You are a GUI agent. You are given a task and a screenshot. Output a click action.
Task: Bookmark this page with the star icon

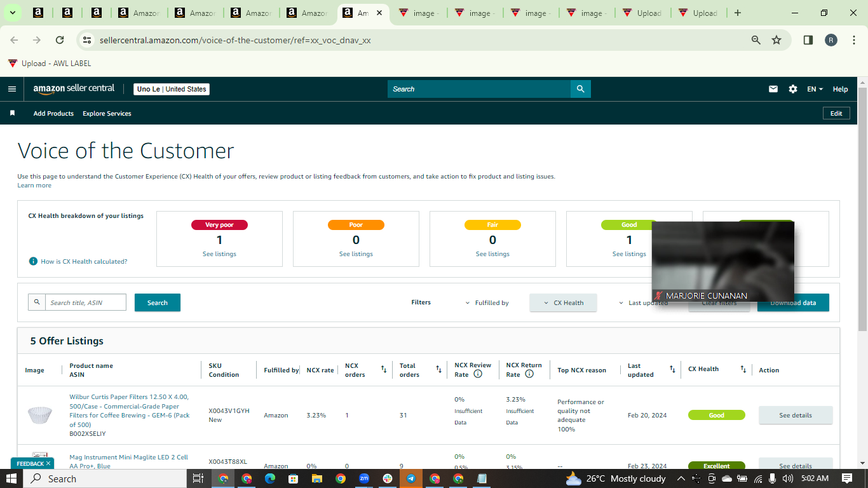(776, 40)
